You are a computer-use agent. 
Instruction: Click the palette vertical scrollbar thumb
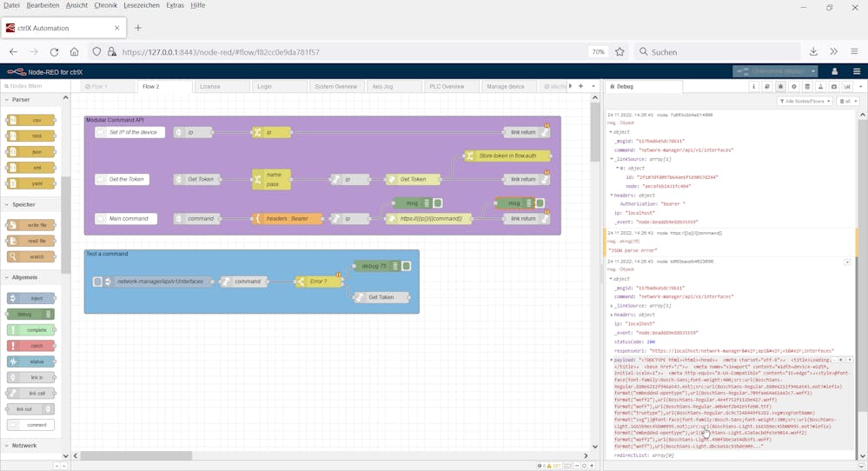[x=66, y=225]
